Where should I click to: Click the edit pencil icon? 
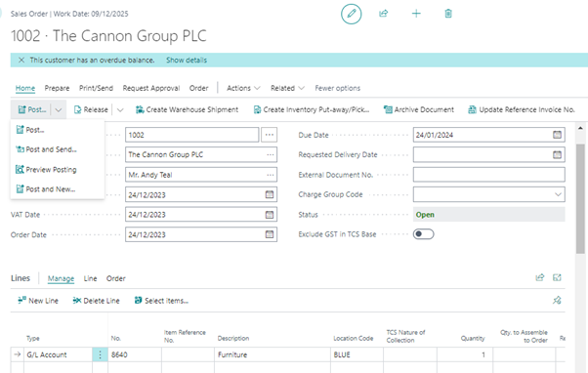[x=351, y=14]
